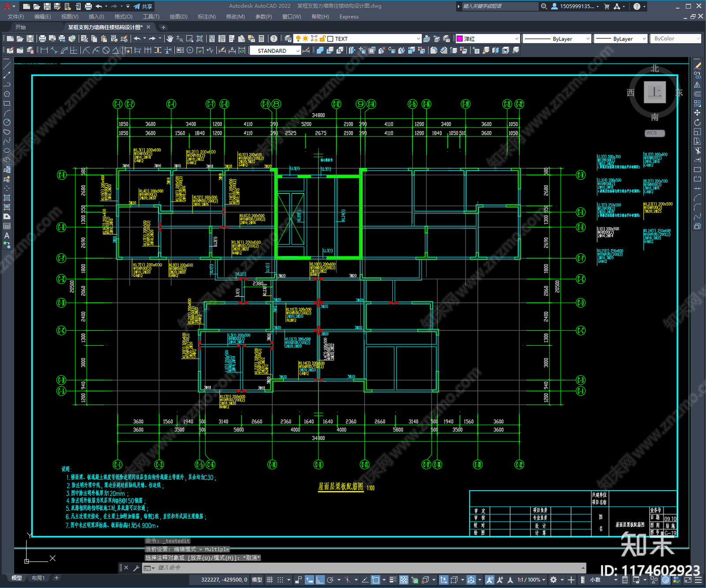The image size is (706, 588).
Task: Toggle the 模型 model space button
Action: click(x=257, y=580)
